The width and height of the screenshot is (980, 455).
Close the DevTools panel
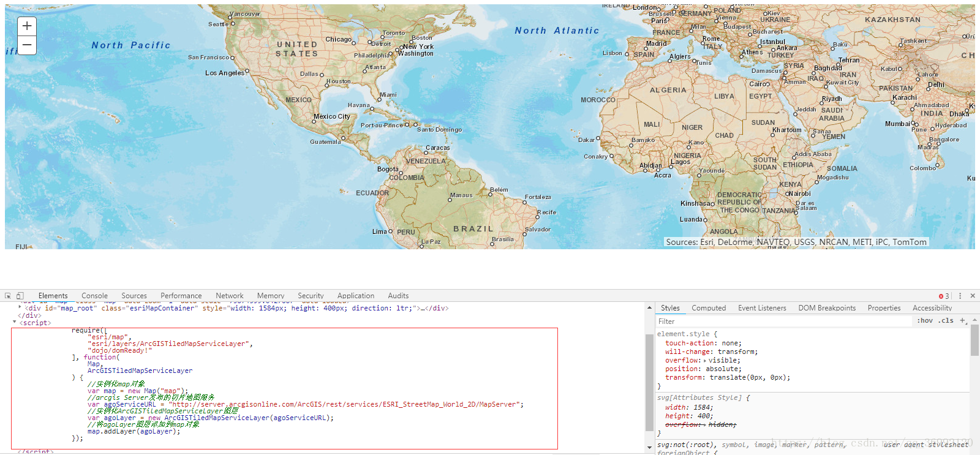click(x=973, y=296)
